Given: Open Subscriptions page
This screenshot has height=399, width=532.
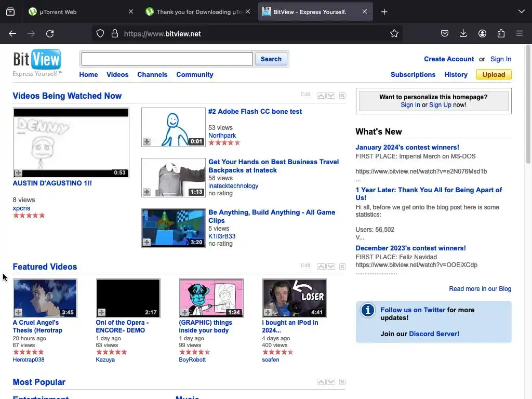Looking at the screenshot, I should click(413, 75).
